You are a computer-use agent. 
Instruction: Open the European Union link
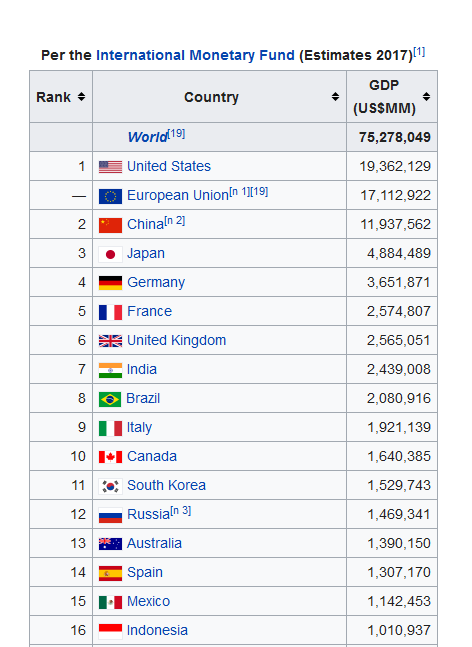(x=178, y=195)
